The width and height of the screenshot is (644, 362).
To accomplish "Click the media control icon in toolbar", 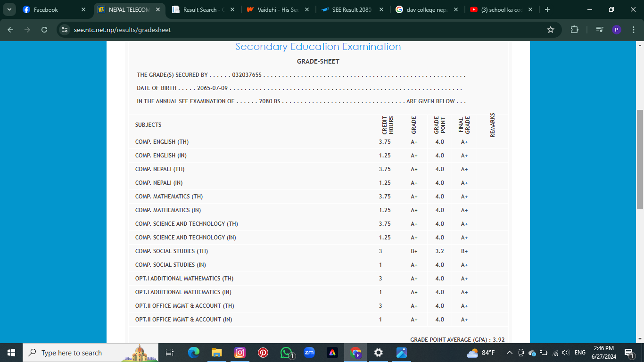I will coord(599,30).
